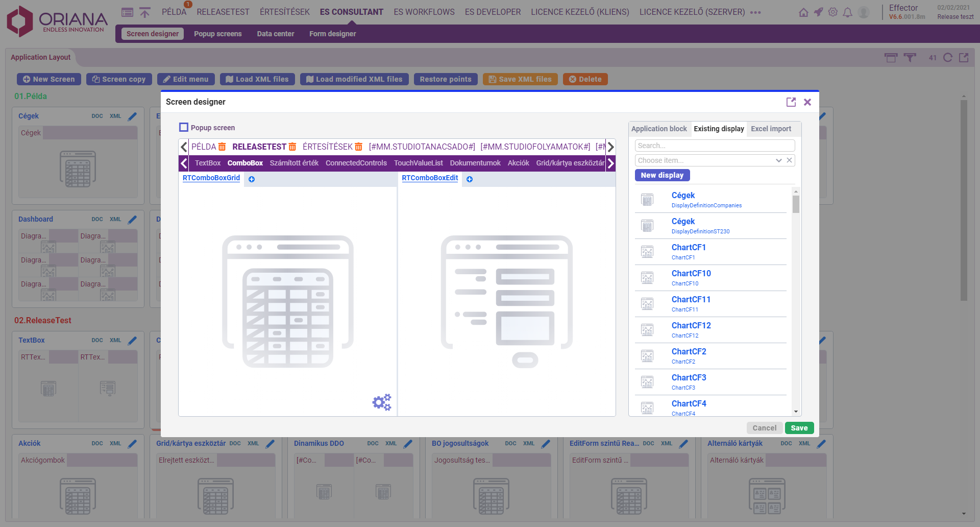Open the settings gear in top bar

tap(833, 12)
